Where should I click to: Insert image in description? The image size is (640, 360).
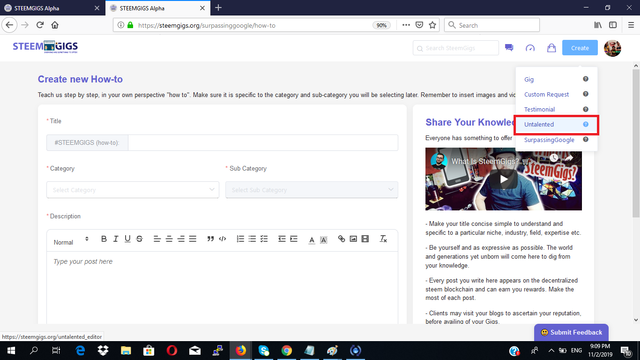coord(353,239)
